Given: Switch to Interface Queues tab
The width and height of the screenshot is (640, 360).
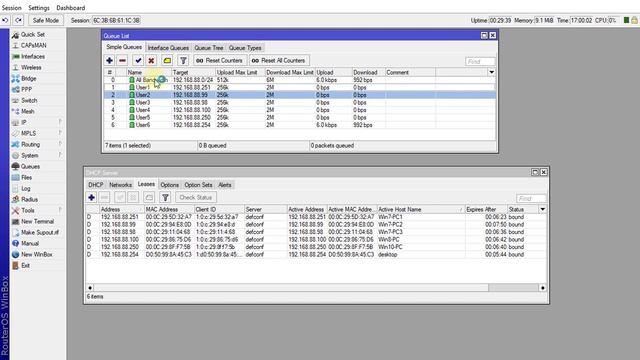Looking at the screenshot, I should [x=168, y=48].
